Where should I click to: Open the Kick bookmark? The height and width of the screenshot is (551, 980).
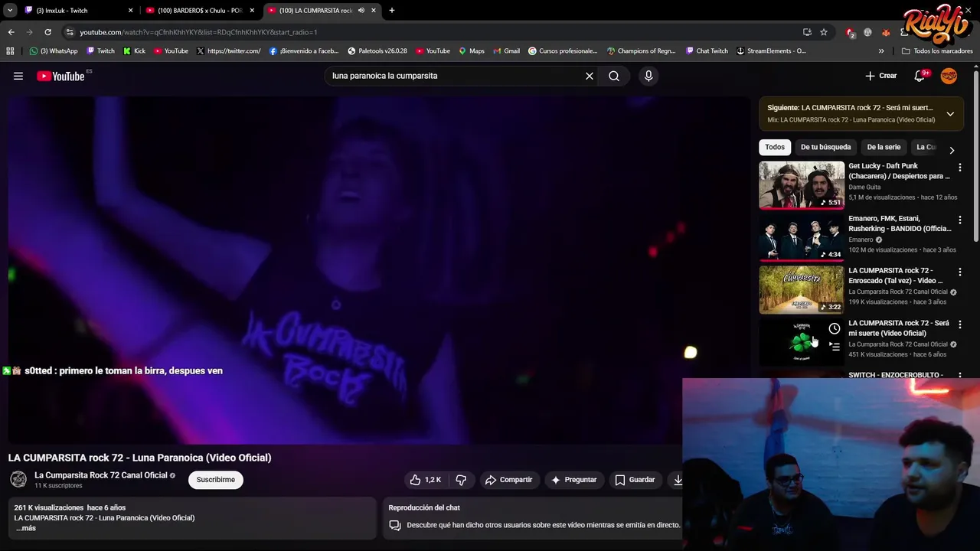coord(134,51)
